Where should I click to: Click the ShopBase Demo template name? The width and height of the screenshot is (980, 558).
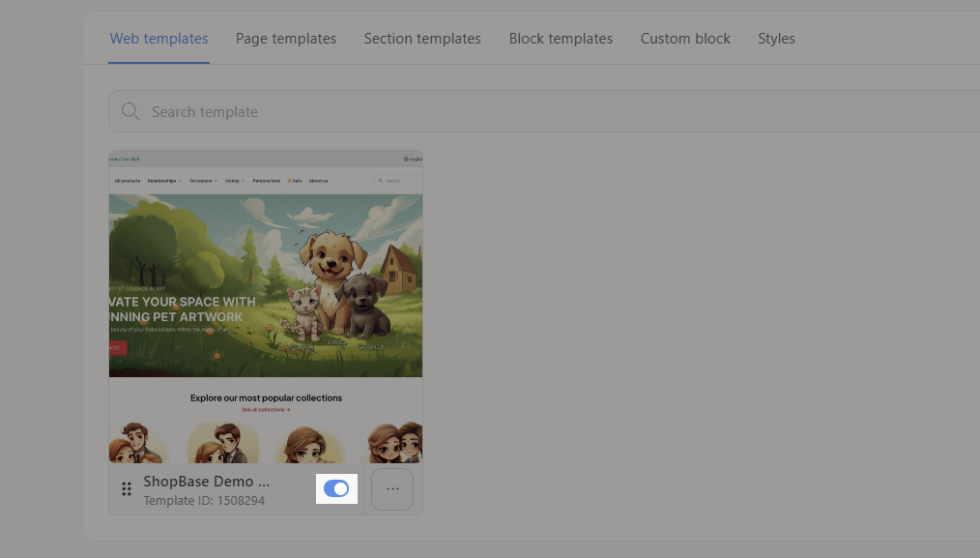tap(206, 481)
